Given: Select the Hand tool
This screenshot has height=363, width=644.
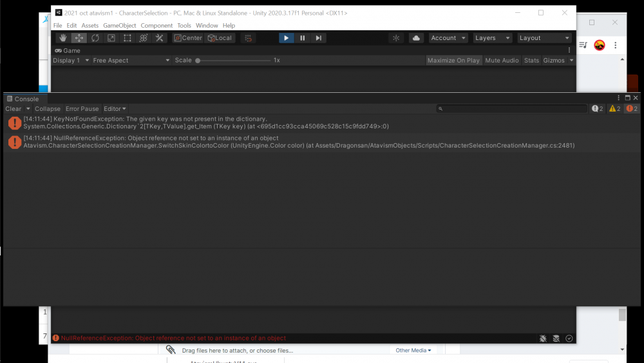Looking at the screenshot, I should (63, 38).
